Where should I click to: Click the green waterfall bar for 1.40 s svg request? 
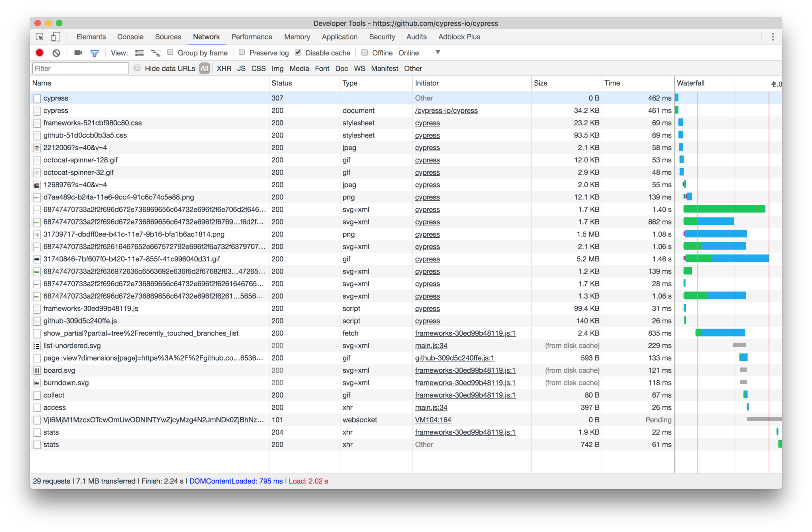coord(724,209)
